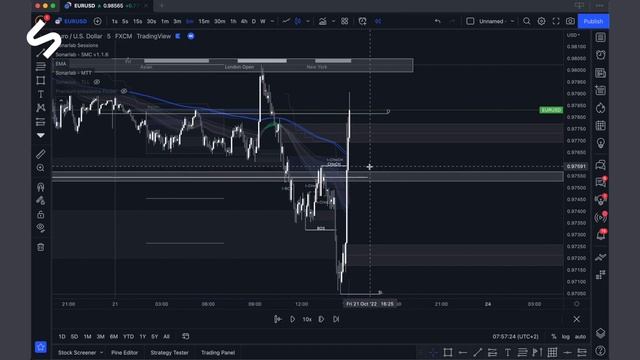The image size is (640, 360).
Task: Toggle auto price scale
Action: coord(580,337)
